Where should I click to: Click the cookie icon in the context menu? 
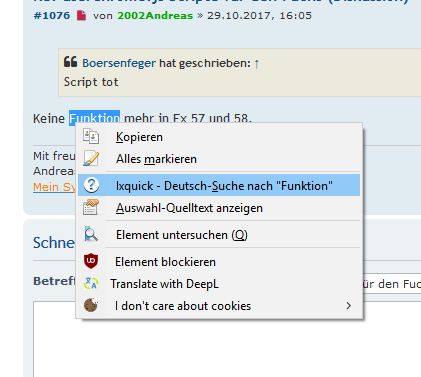pyautogui.click(x=91, y=305)
